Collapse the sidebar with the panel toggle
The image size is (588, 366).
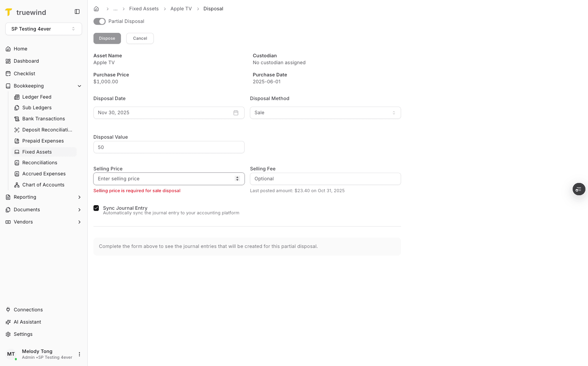(x=77, y=11)
